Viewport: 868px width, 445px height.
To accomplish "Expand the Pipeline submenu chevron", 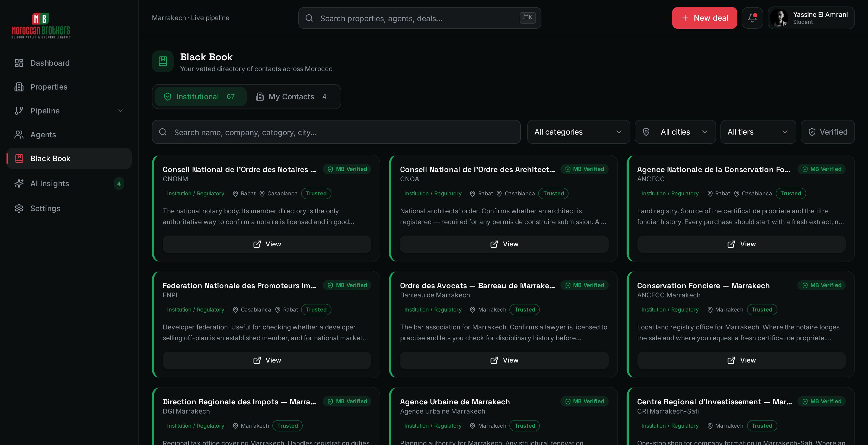I will [x=120, y=111].
